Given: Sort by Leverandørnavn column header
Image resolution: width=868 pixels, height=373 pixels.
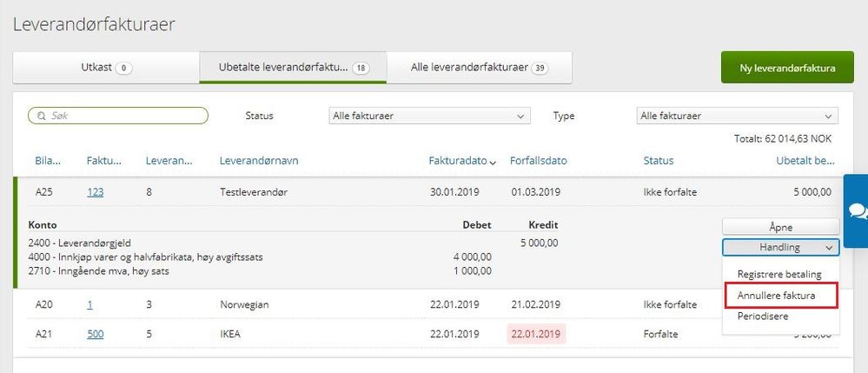Looking at the screenshot, I should click(x=259, y=161).
